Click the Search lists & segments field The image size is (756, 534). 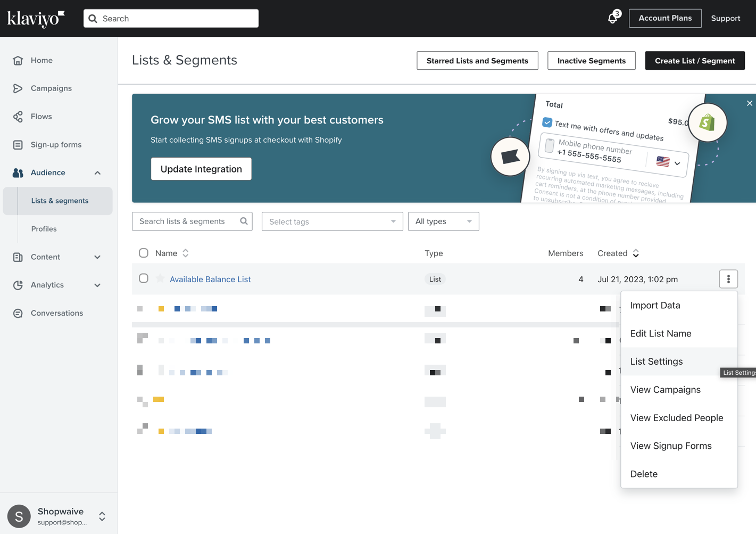point(186,221)
